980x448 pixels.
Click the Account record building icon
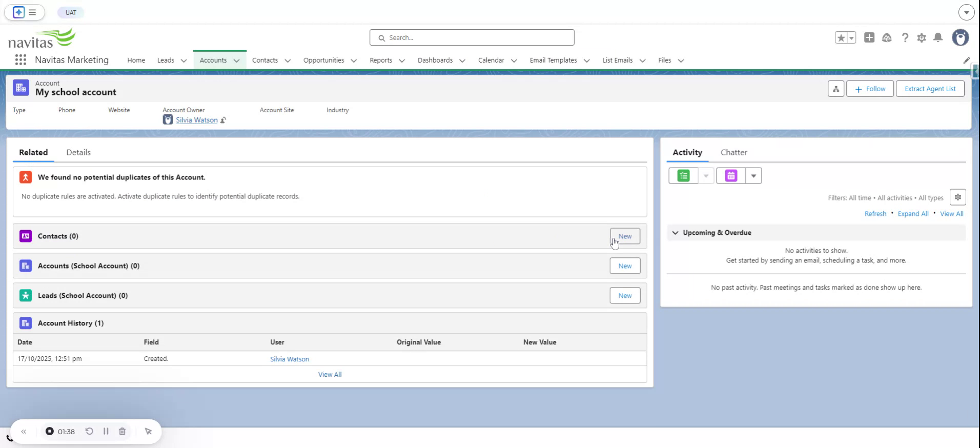(21, 88)
